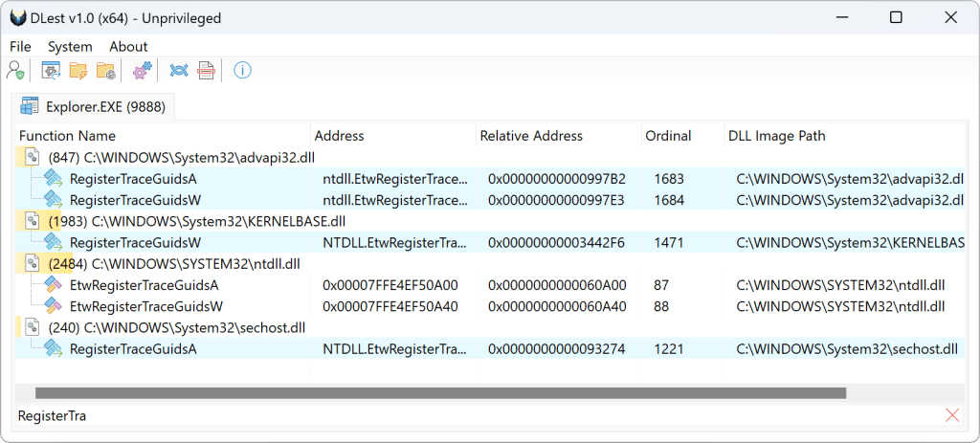Open the File menu
This screenshot has width=980, height=443.
click(x=20, y=46)
